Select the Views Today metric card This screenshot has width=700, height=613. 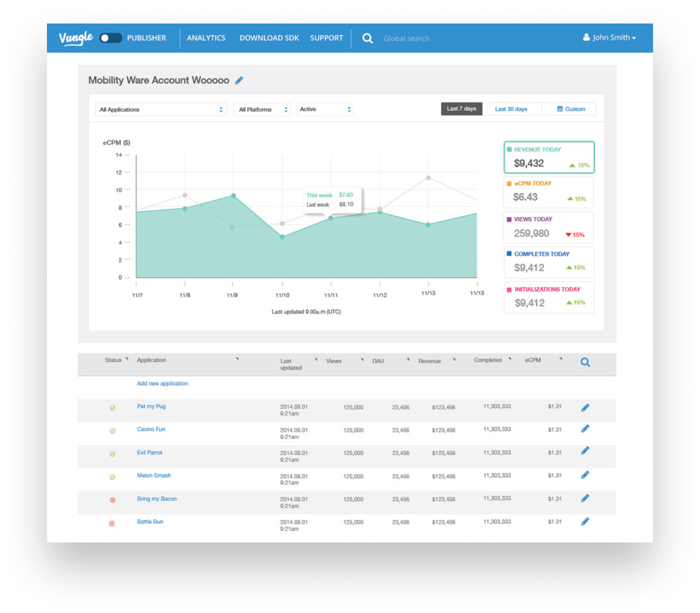tap(549, 228)
